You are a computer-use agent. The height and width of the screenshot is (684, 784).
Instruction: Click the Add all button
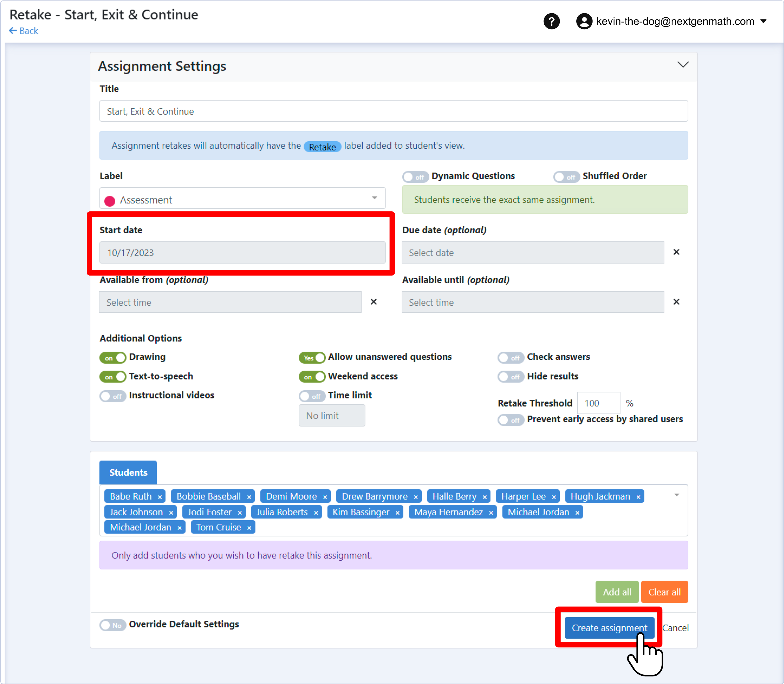click(x=617, y=592)
